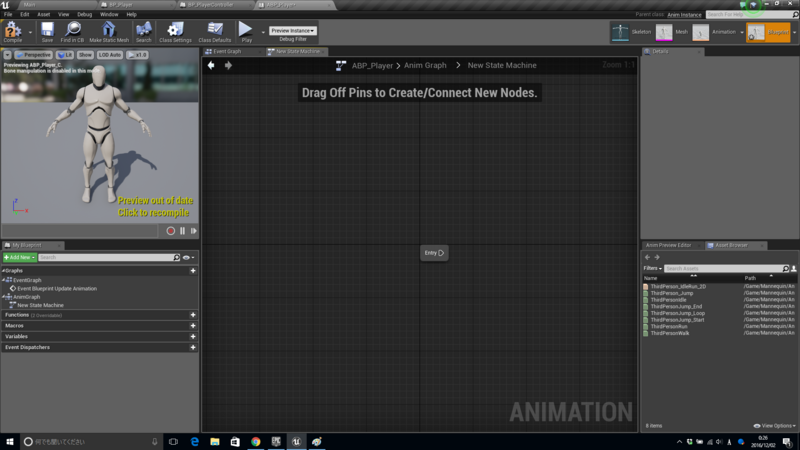
Task: Open viewport options arrow menu
Action: pyautogui.click(x=8, y=55)
